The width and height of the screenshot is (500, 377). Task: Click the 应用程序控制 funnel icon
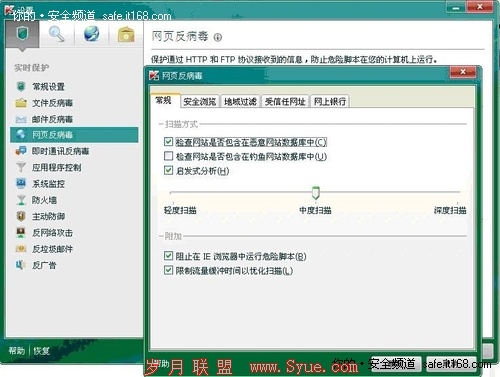point(21,167)
